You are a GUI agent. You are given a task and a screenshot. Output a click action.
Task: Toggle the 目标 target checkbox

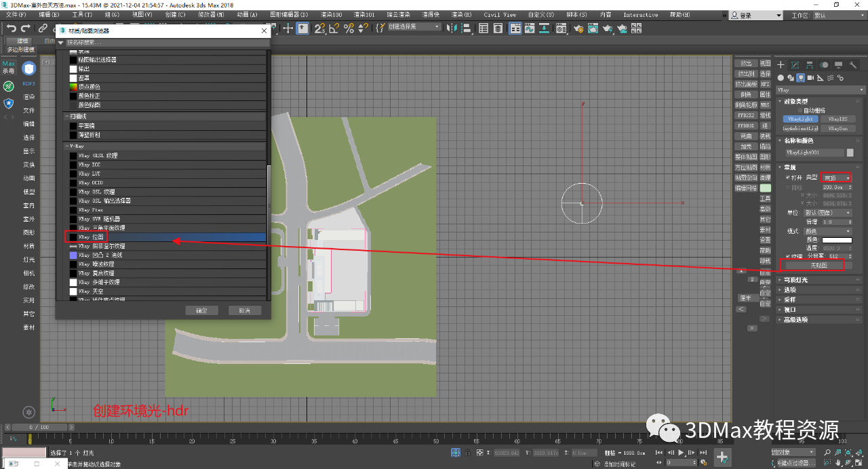coord(788,187)
